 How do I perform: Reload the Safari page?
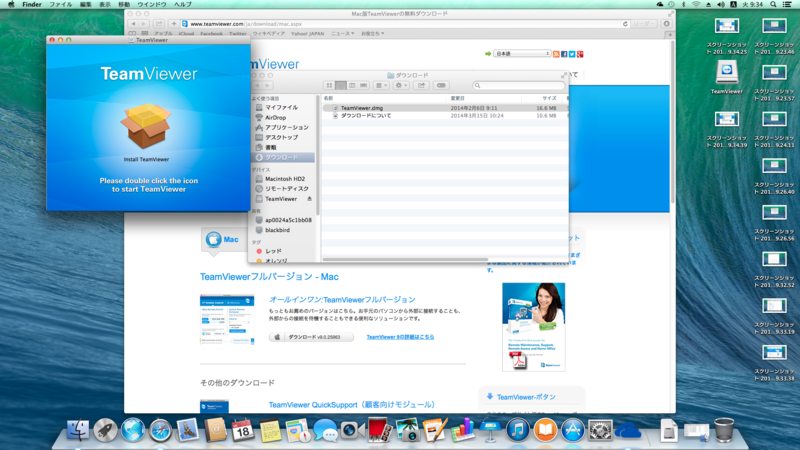(625, 24)
